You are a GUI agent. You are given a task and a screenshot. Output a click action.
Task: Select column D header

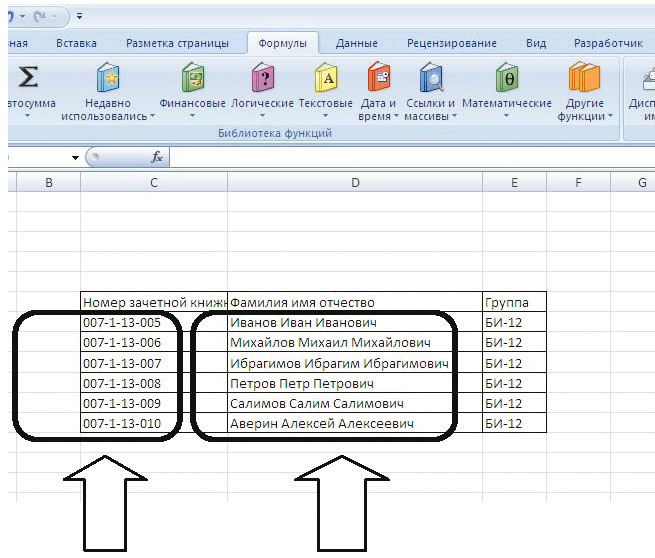pos(355,183)
